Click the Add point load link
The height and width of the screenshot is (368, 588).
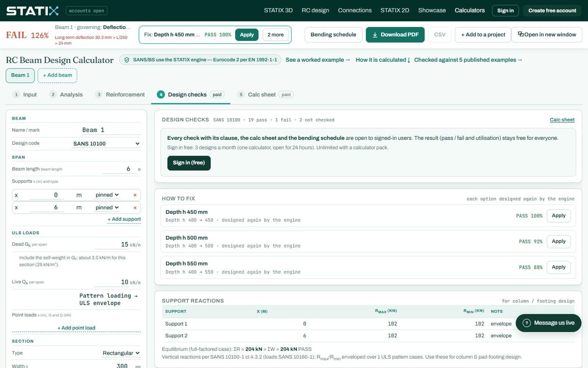[x=76, y=328]
